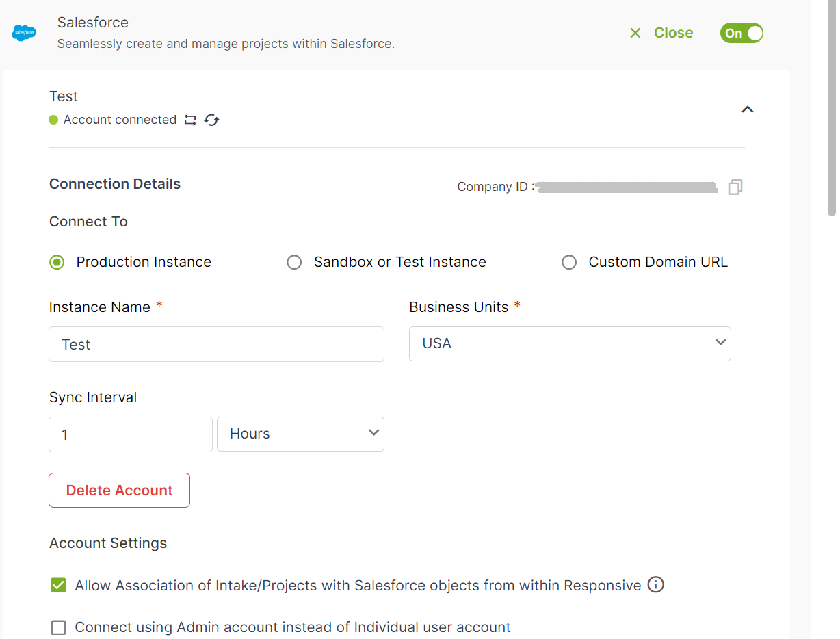Click the Instance Name field containing Test
840x639 pixels.
coord(216,344)
